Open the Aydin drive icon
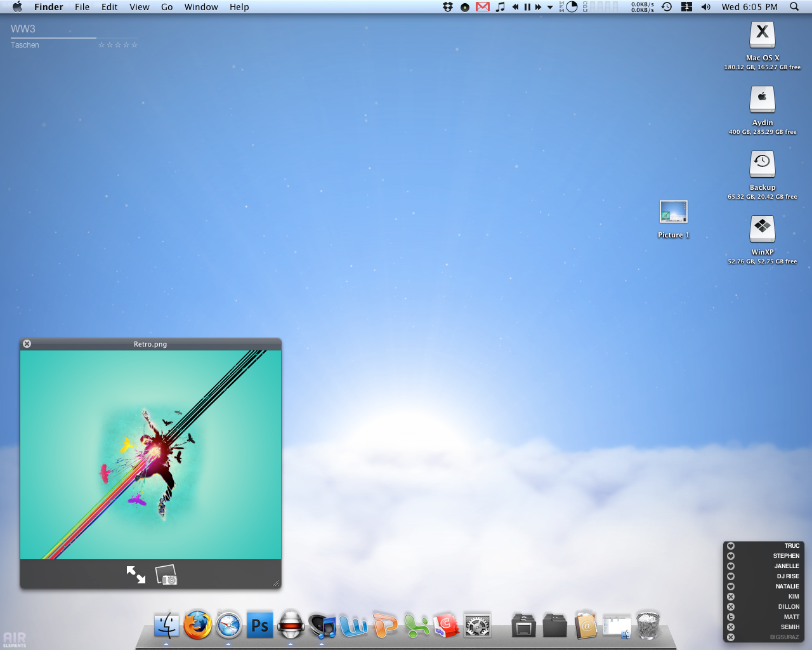812x650 pixels. 763,100
